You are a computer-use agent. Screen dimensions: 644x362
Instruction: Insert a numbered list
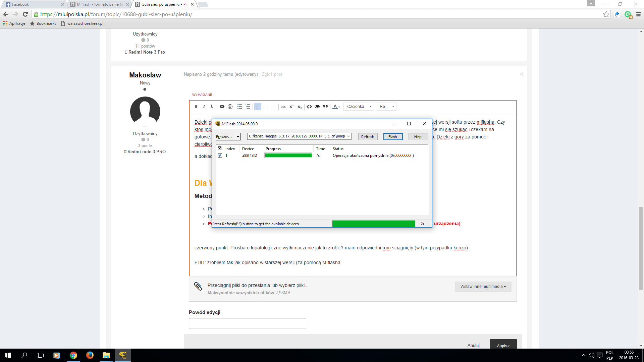pyautogui.click(x=248, y=107)
